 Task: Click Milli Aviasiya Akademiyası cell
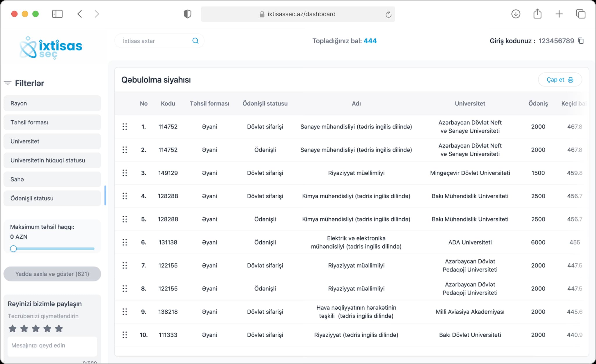coord(470,312)
